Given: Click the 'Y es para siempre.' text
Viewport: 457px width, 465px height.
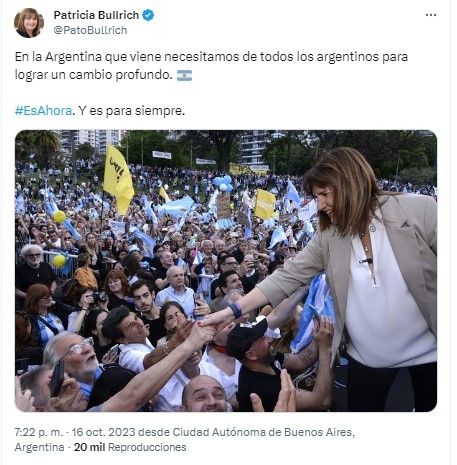Looking at the screenshot, I should point(131,111).
